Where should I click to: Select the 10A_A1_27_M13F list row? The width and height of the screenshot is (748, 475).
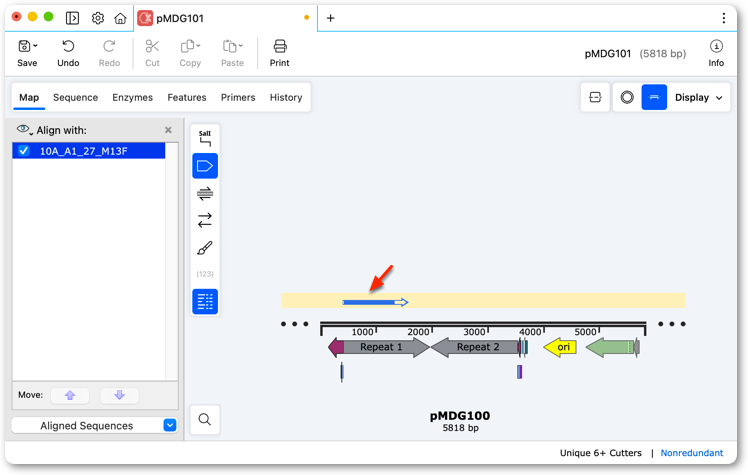point(89,151)
